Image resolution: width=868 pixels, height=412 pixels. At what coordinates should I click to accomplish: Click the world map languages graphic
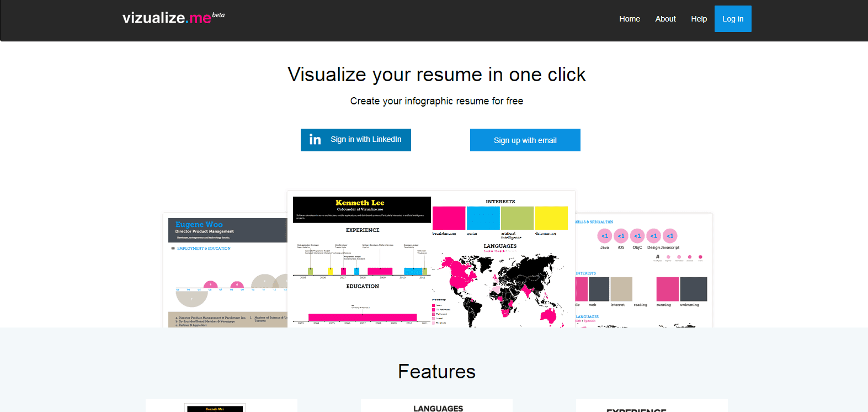500,290
